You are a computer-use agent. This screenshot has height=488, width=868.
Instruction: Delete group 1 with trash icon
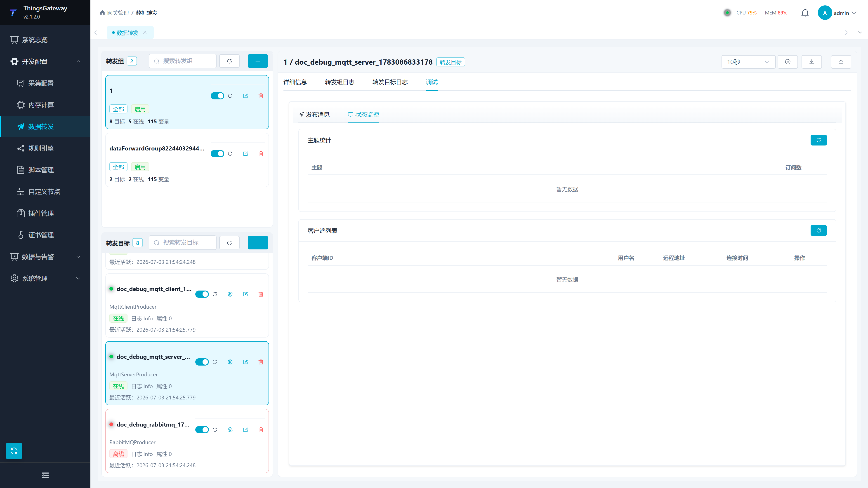pyautogui.click(x=261, y=96)
